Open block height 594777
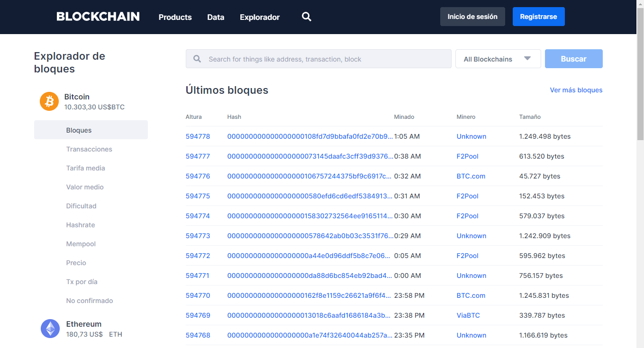This screenshot has width=644, height=348. point(198,156)
